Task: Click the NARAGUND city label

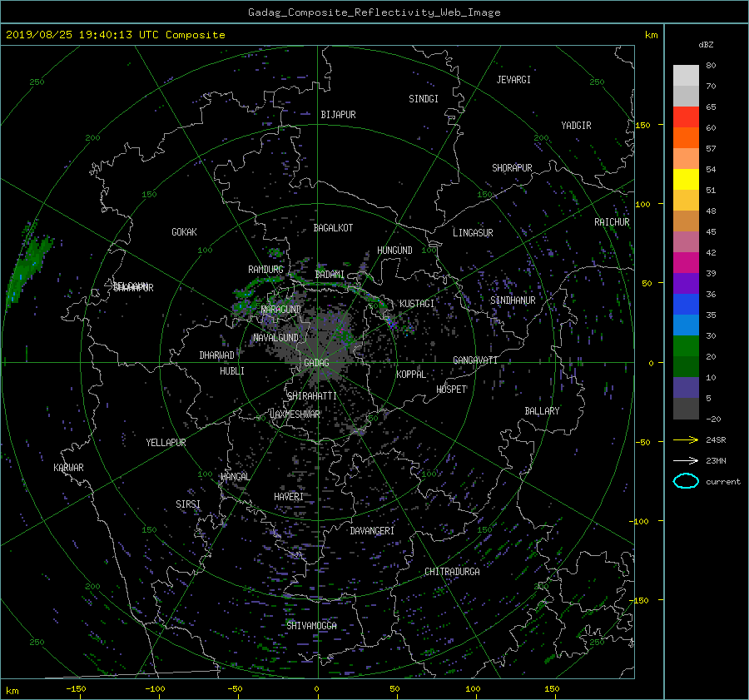Action: (281, 310)
